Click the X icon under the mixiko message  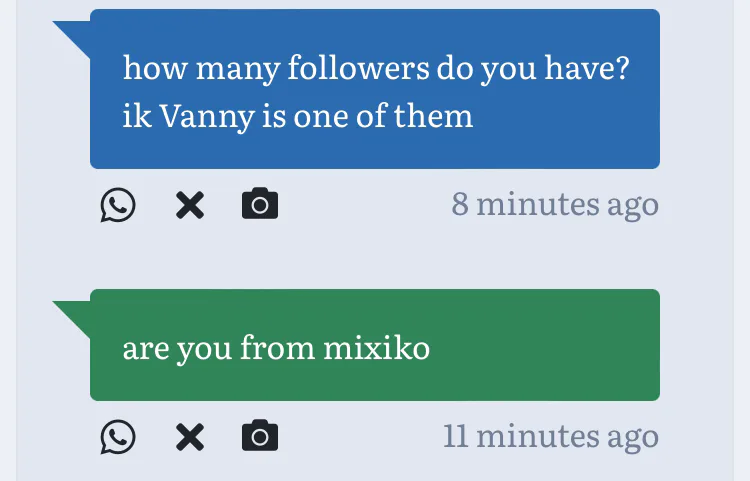[190, 437]
